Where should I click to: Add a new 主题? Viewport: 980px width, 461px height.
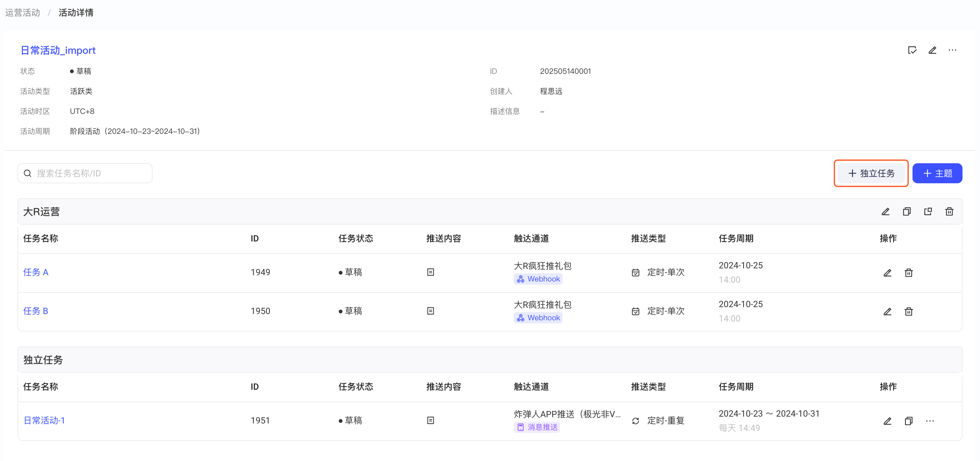point(937,174)
